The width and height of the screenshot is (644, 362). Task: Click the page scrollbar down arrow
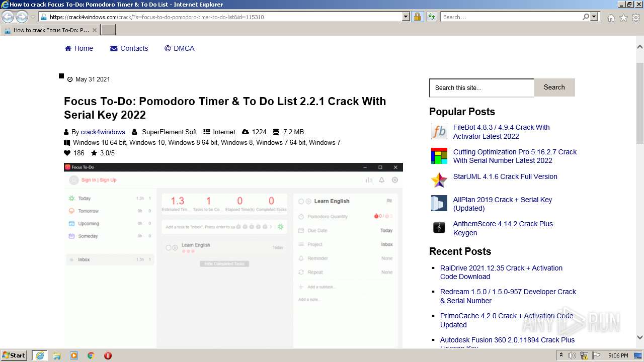[x=640, y=337]
